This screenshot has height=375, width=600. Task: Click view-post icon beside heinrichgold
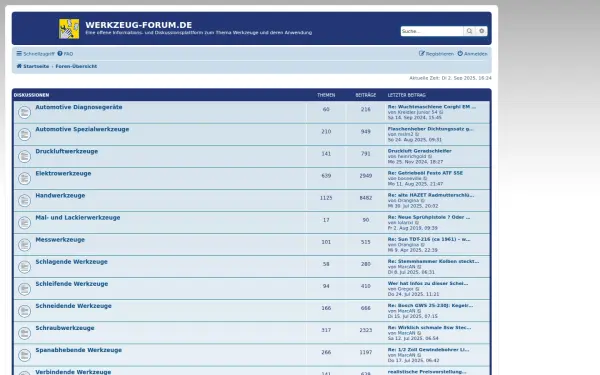click(430, 157)
